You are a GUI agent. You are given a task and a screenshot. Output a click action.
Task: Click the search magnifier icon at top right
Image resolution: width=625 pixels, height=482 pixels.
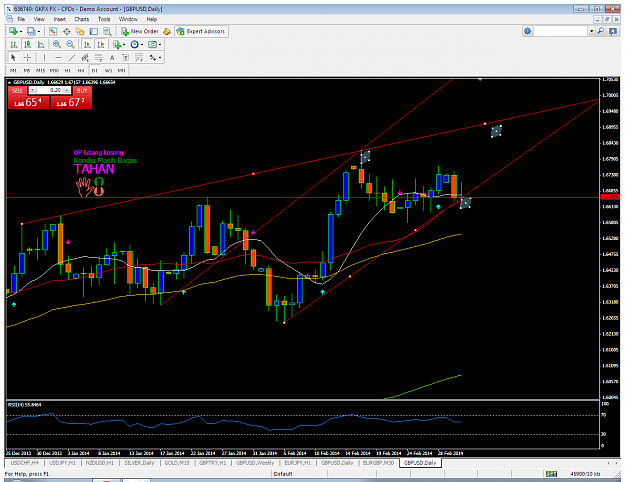point(601,31)
